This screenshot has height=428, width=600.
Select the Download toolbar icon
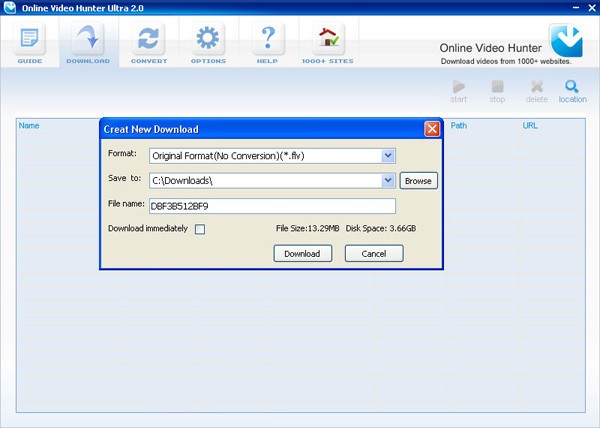[x=88, y=39]
